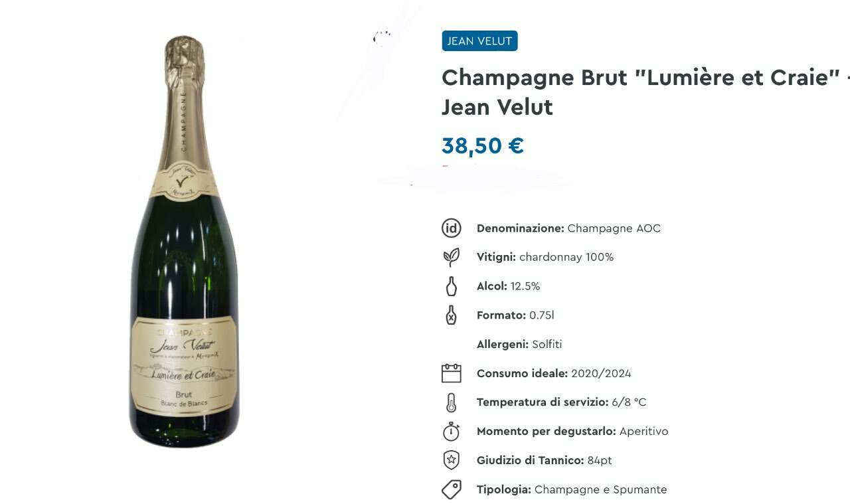The image size is (850, 504).
Task: Click the Consumo ideale calendar icon
Action: [x=452, y=373]
